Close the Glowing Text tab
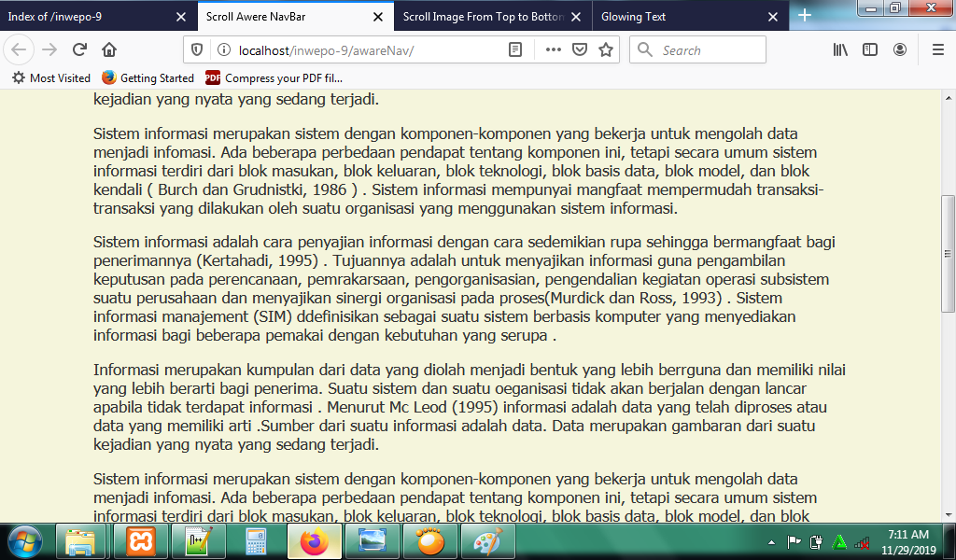Viewport: 956px width, 560px height. coord(773,17)
